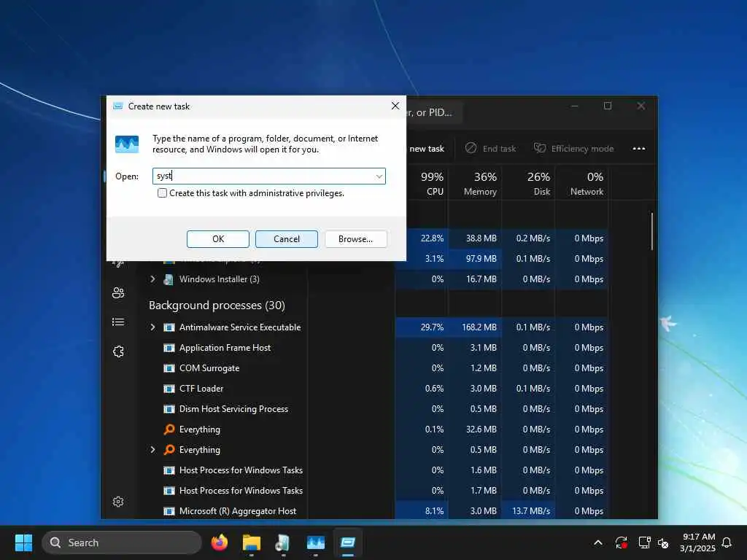Screen dimensions: 747x560
Task: Click the Task Manager taskbar icon
Action: [x=315, y=542]
